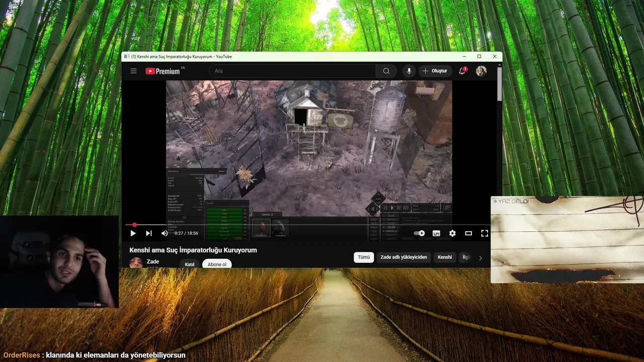
Task: Minimize the YouTube window
Action: [x=464, y=56]
